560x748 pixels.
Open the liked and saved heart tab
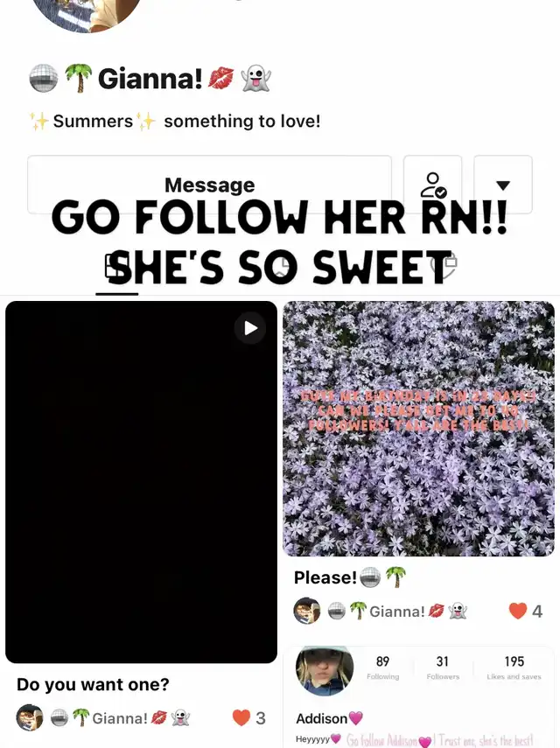coord(444,265)
